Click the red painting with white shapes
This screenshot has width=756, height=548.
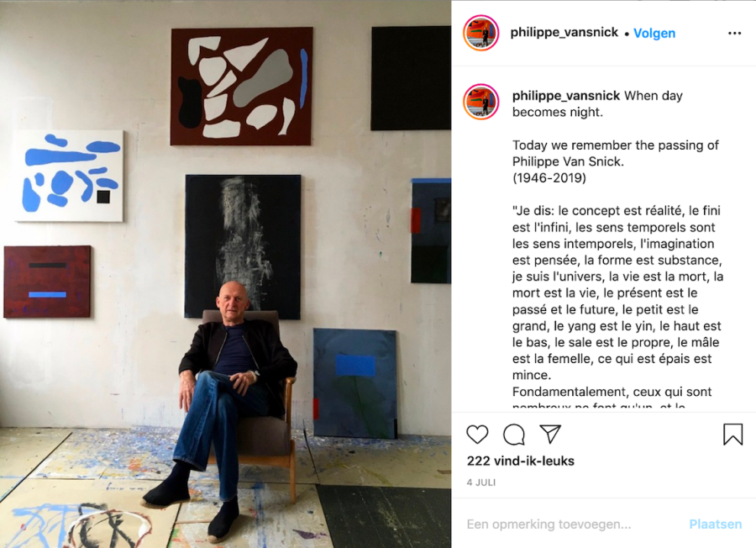coord(242,87)
